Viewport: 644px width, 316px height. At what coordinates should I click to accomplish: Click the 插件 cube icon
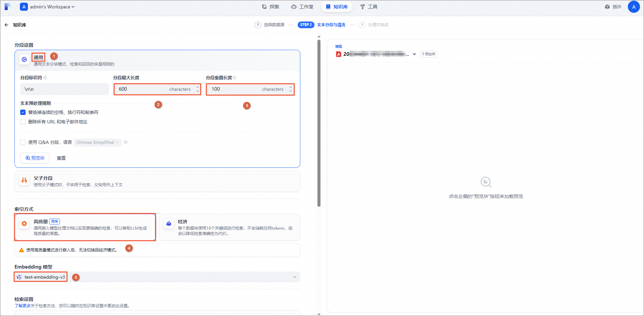607,7
